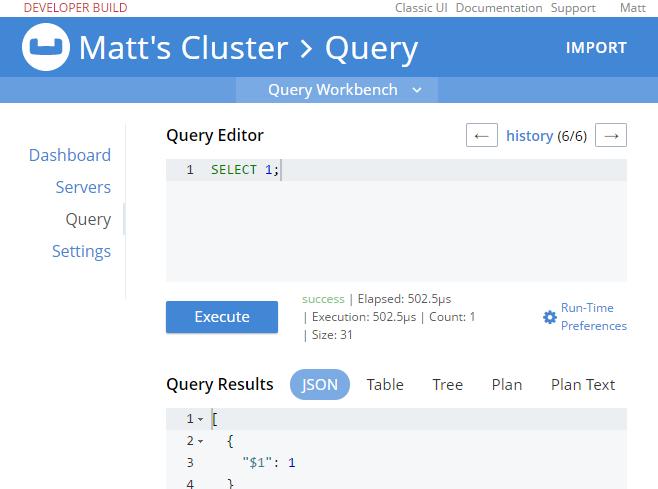Image resolution: width=658 pixels, height=489 pixels.
Task: Collapse result line 2 fold arrow
Action: tap(201, 441)
